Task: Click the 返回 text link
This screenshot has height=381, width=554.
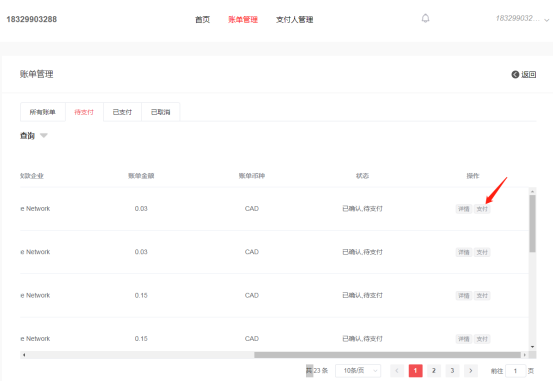Action: (529, 74)
